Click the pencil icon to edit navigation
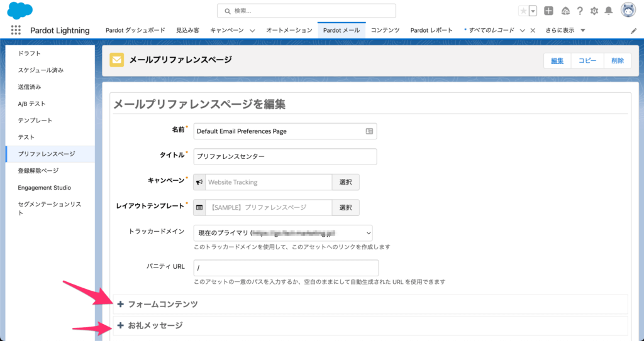The height and width of the screenshot is (341, 644). 633,31
